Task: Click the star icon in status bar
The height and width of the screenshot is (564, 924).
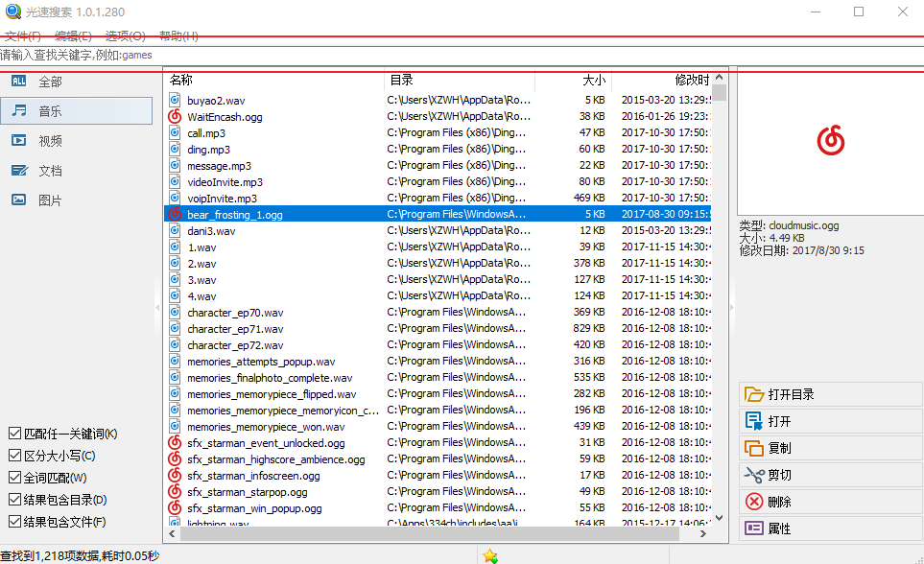Action: point(490,555)
